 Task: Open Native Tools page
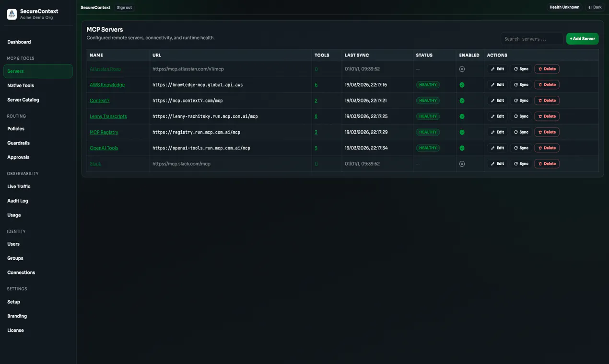point(21,86)
